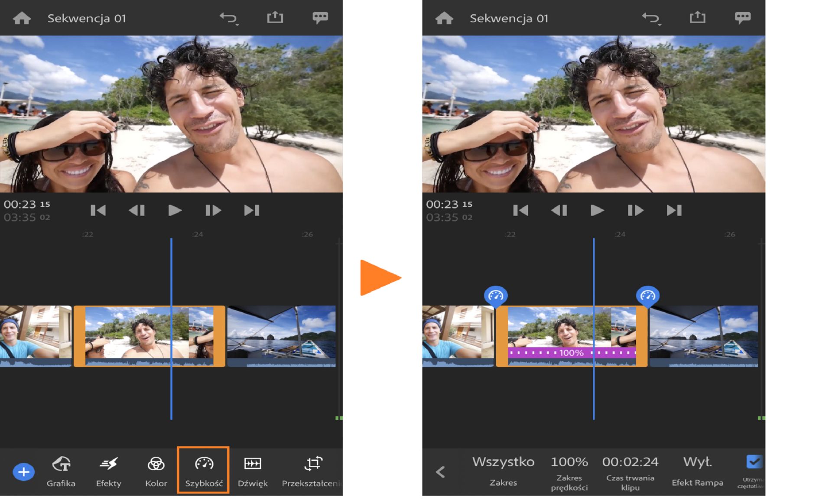Viewport: 832px width, 504px height.
Task: Click the purple 100% speed bar on clip
Action: pos(571,353)
